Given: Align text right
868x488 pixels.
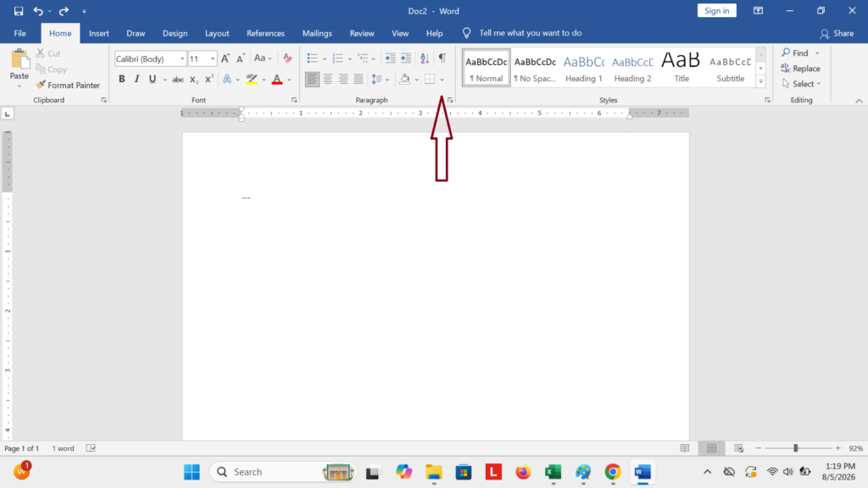Looking at the screenshot, I should (343, 79).
